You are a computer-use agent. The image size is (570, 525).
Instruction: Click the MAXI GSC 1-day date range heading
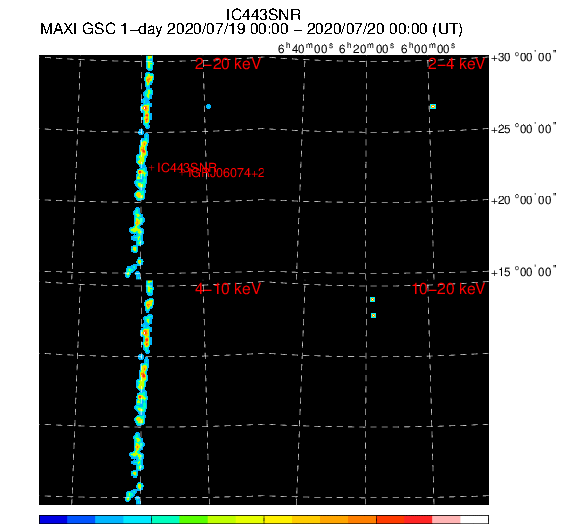click(x=251, y=29)
